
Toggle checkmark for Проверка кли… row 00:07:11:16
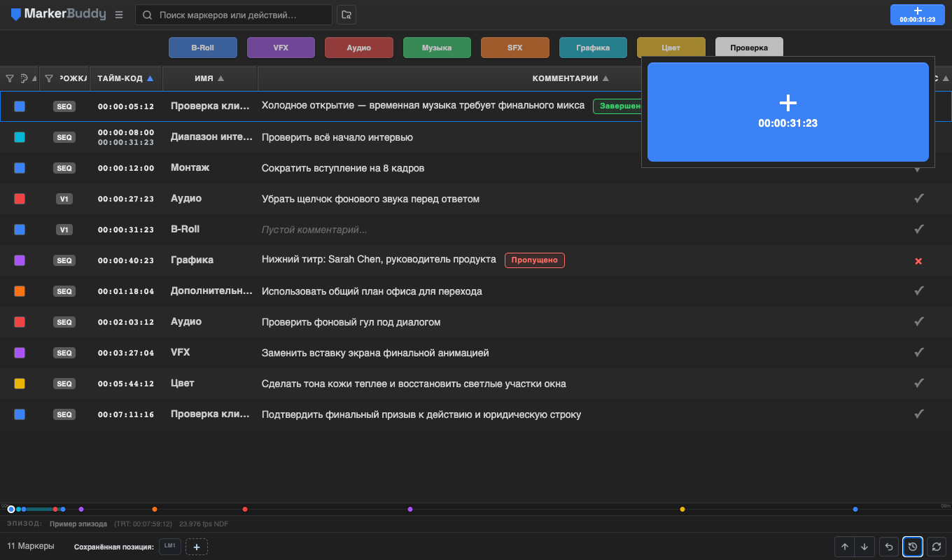pos(919,414)
